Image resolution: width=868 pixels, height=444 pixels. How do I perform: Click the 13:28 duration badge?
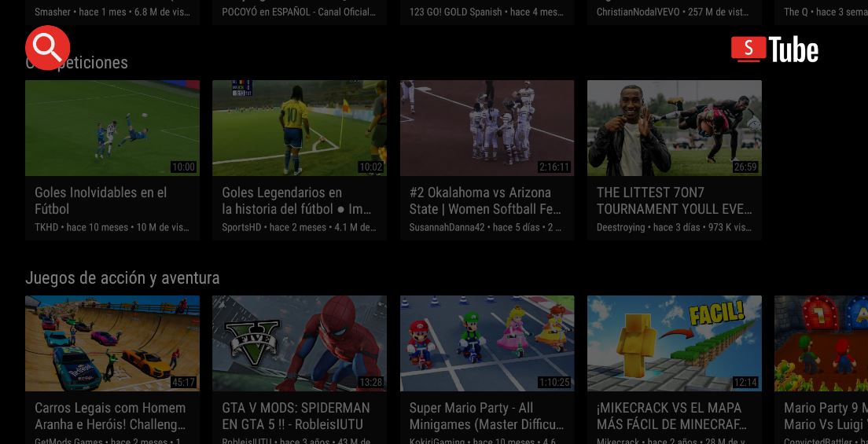click(x=371, y=383)
